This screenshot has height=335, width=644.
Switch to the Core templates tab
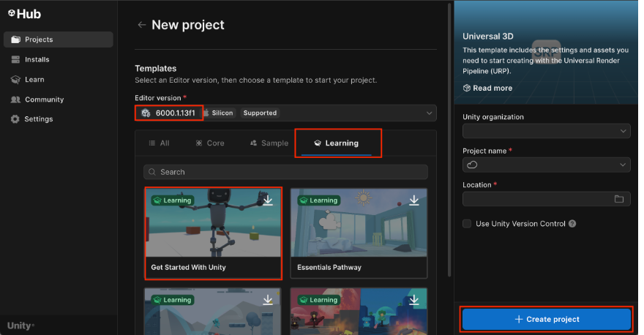point(210,143)
